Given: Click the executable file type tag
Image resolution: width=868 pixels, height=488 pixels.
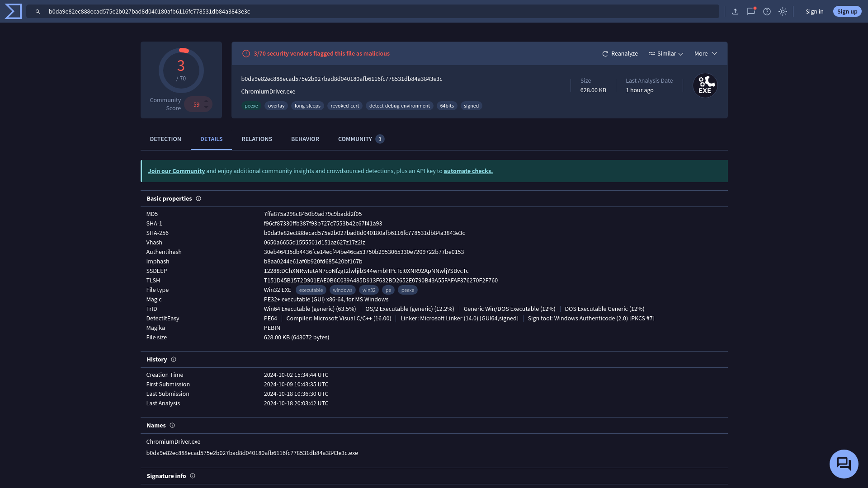Looking at the screenshot, I should 311,291.
